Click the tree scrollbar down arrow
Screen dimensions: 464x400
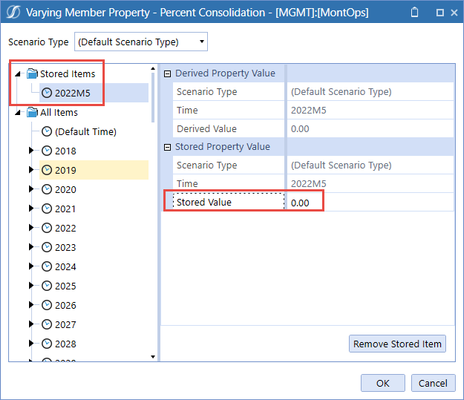(153, 357)
